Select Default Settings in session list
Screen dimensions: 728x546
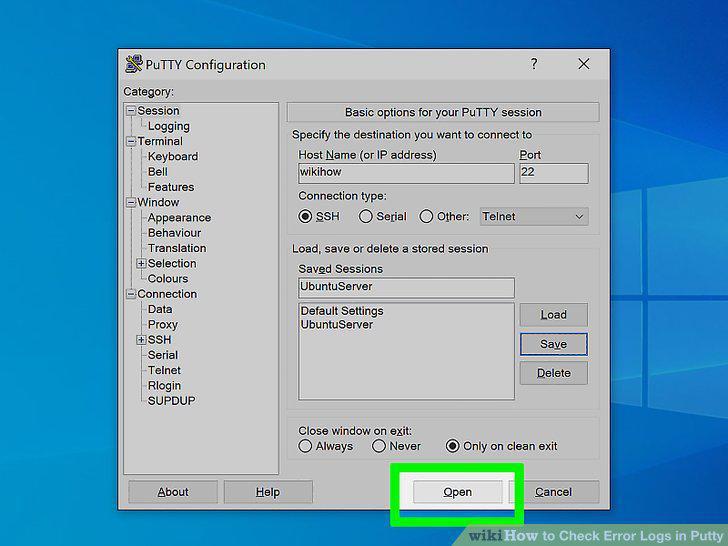342,311
